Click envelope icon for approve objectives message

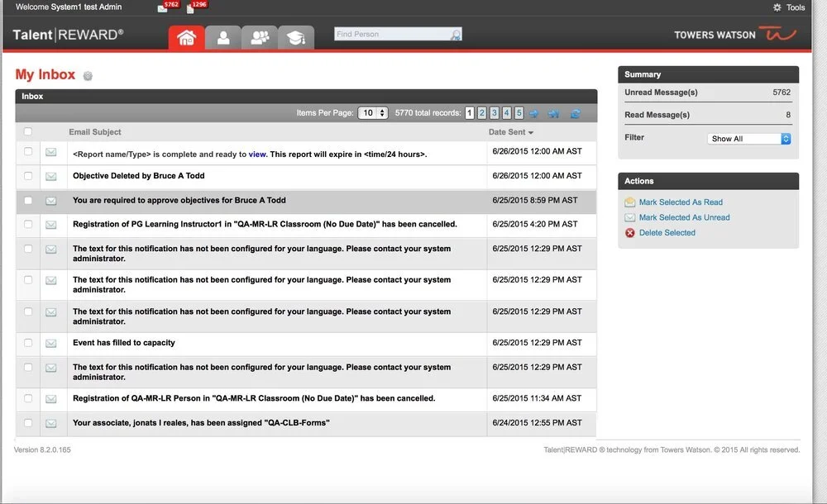tap(50, 201)
